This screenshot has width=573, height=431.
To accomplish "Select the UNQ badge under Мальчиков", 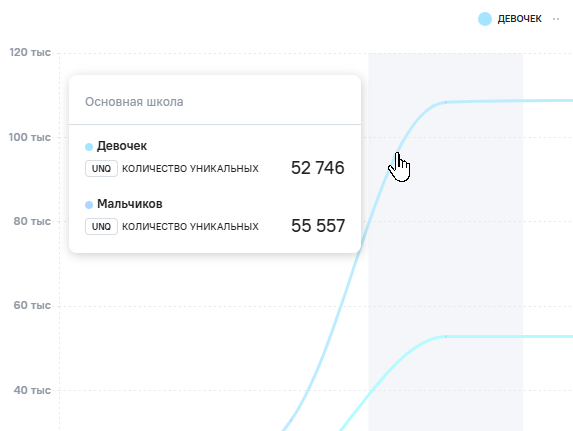I will [101, 227].
